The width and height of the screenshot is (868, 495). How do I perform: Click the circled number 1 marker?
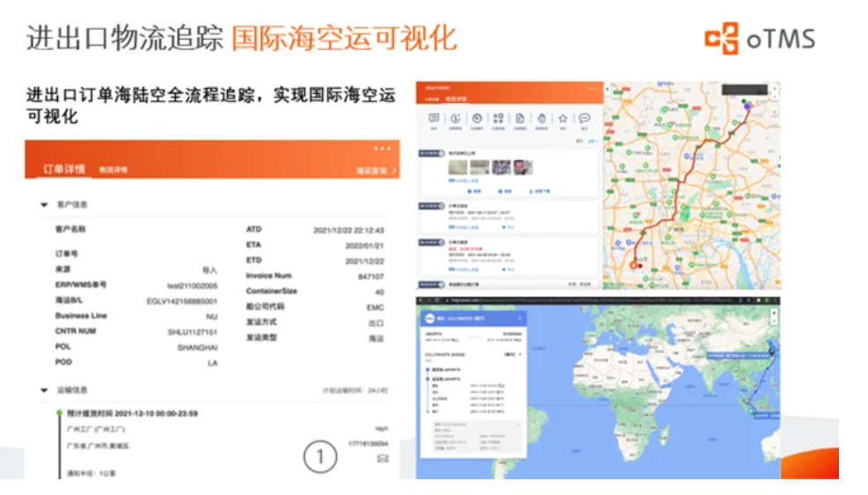click(320, 456)
